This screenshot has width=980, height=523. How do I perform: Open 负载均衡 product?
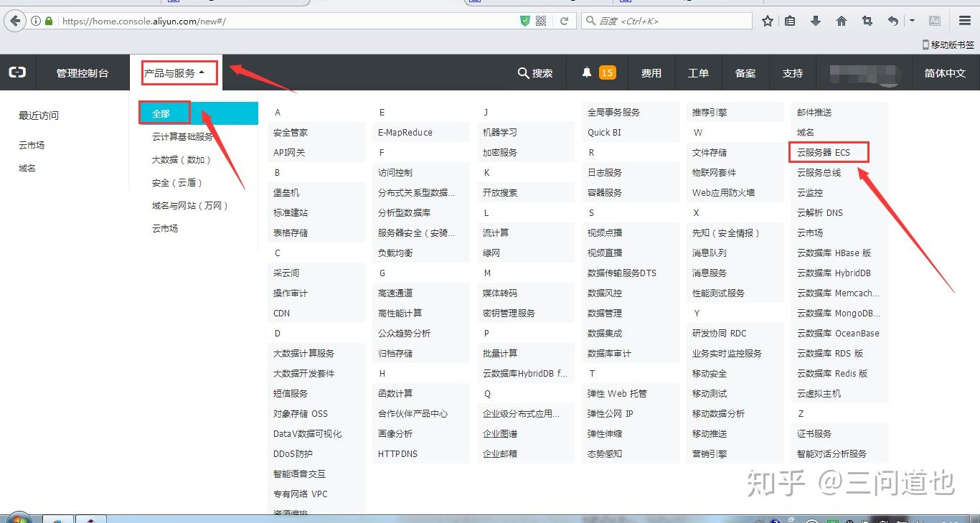395,253
